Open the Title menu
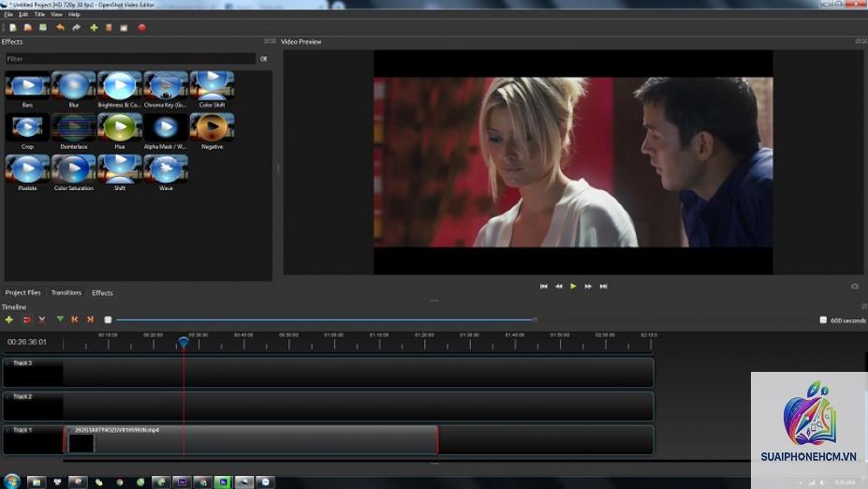868x489 pixels. tap(39, 14)
